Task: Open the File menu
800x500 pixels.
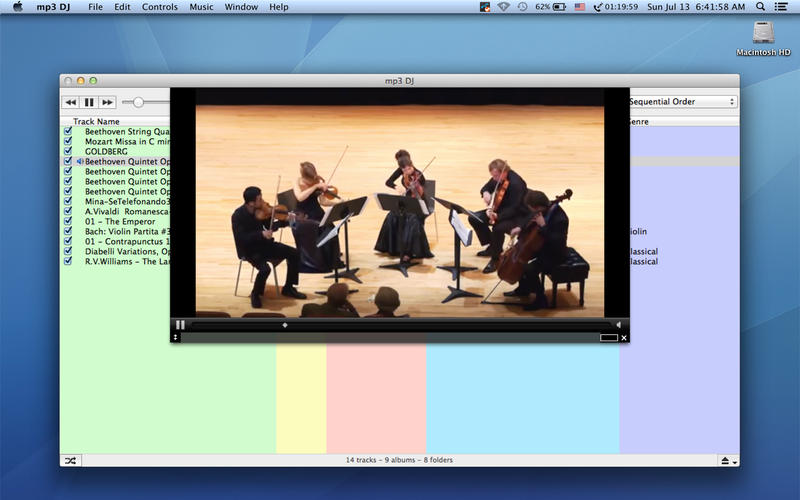Action: pyautogui.click(x=95, y=7)
